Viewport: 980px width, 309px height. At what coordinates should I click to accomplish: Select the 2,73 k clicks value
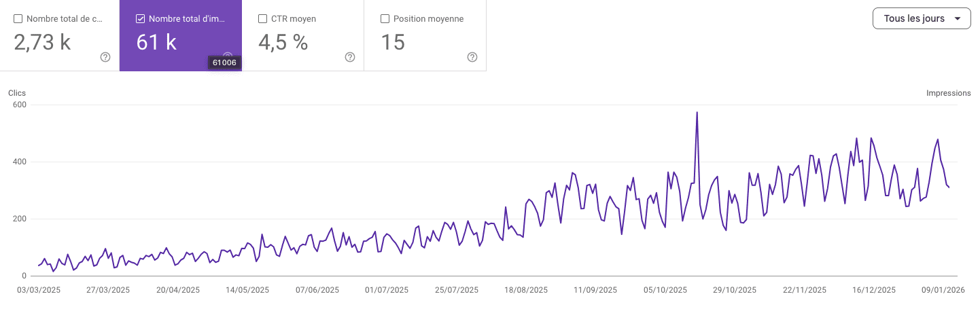click(42, 42)
